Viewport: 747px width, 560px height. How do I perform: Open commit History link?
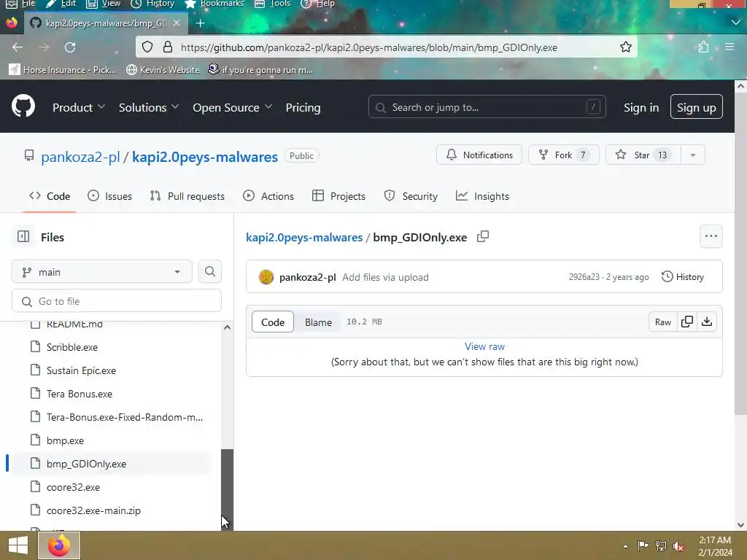[x=682, y=276]
